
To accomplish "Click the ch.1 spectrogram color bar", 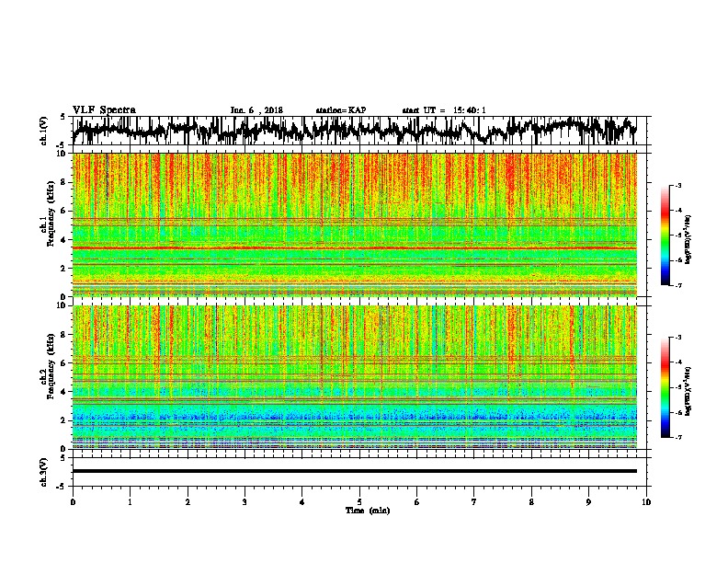I will point(665,236).
